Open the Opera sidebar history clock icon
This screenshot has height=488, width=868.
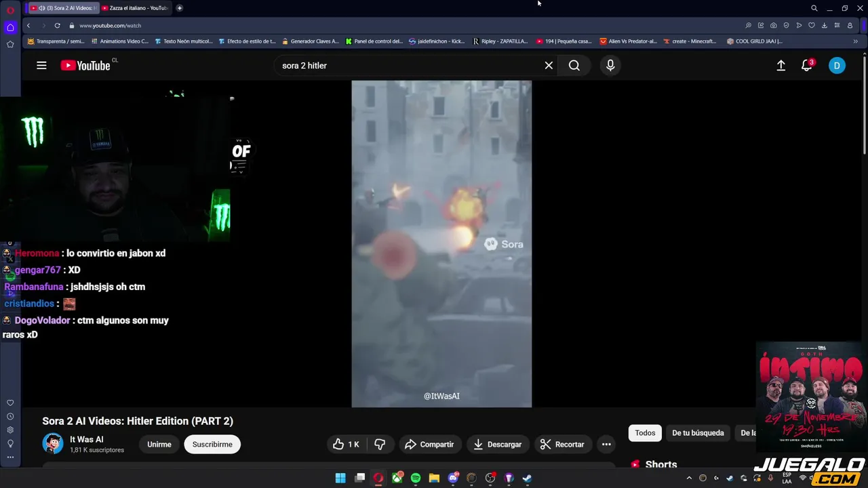pyautogui.click(x=10, y=416)
